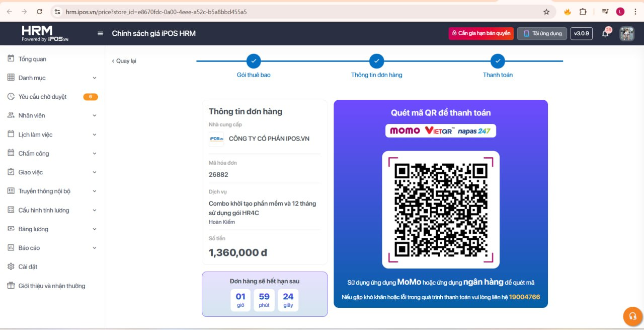Bookmark this page with the star icon

click(546, 12)
